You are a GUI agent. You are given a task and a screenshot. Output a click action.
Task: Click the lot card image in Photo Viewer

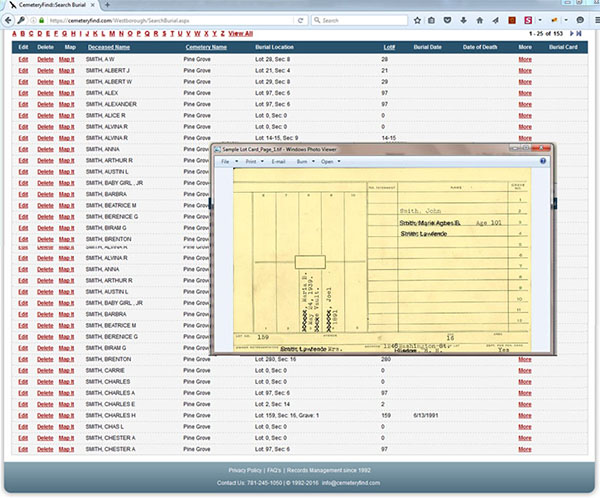pos(382,260)
